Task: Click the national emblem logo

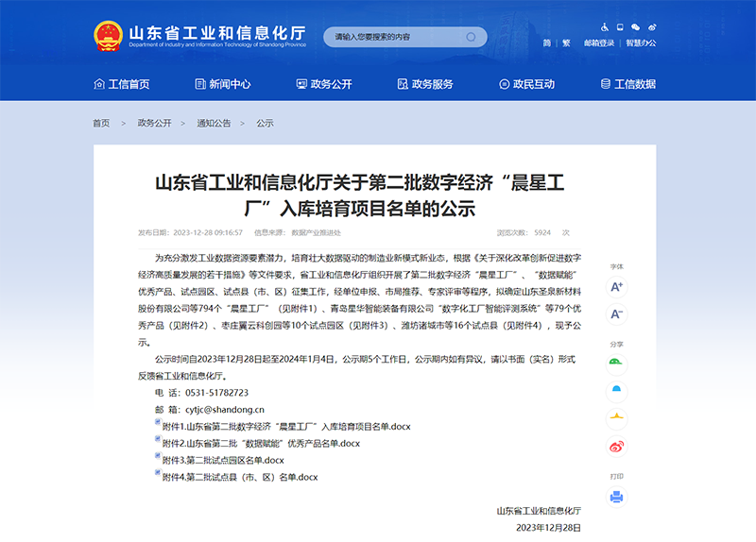Action: (108, 37)
